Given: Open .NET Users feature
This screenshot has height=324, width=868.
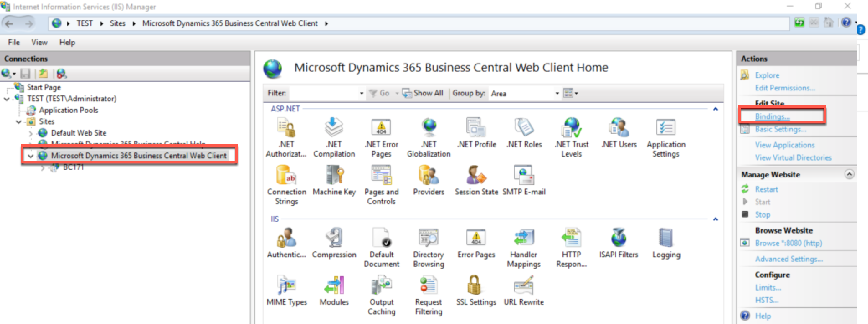Looking at the screenshot, I should (619, 133).
